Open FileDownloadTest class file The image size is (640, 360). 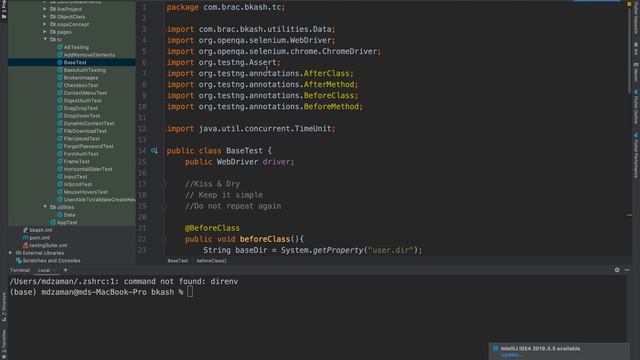tap(85, 131)
